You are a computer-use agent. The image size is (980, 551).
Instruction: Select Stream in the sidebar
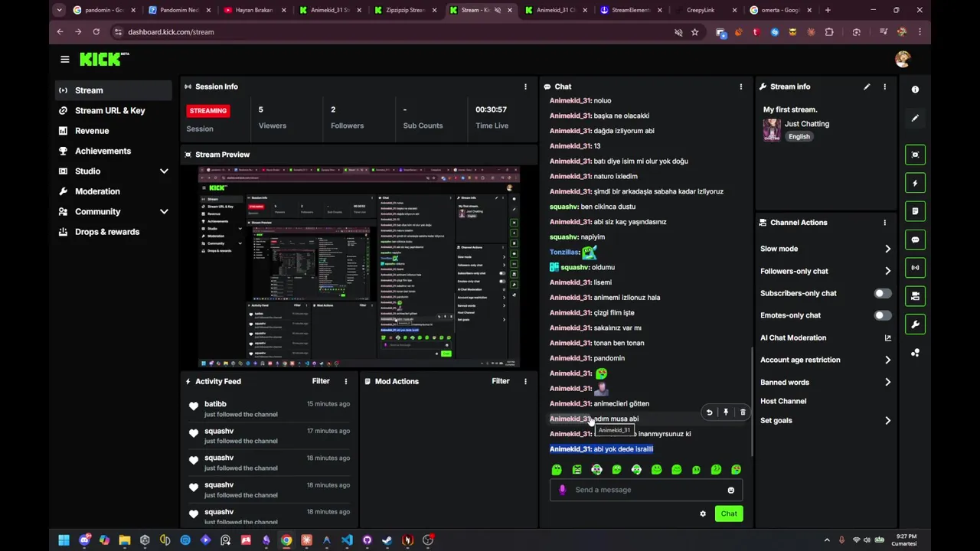pos(113,90)
